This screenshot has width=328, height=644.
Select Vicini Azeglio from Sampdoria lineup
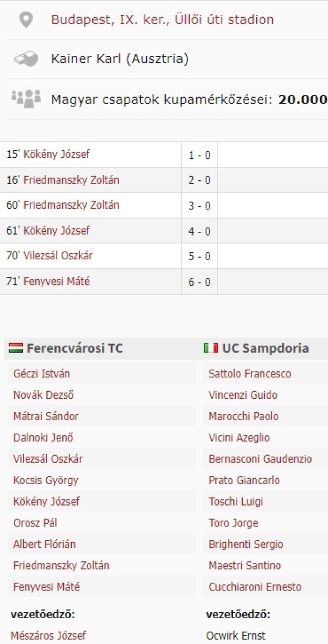click(x=239, y=437)
